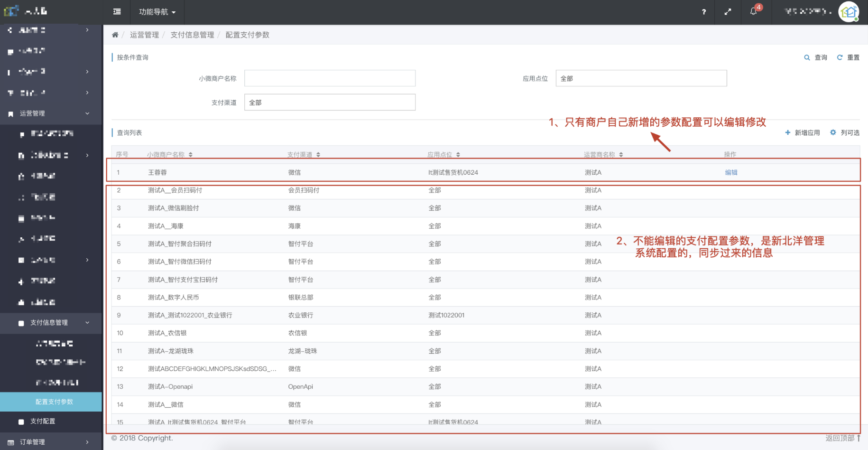Select the row 测试A-Openapi
Image resolution: width=868 pixels, height=450 pixels.
pos(486,386)
